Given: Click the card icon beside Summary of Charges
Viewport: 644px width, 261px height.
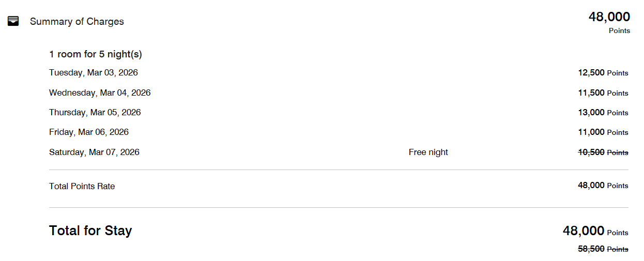Looking at the screenshot, I should point(13,21).
